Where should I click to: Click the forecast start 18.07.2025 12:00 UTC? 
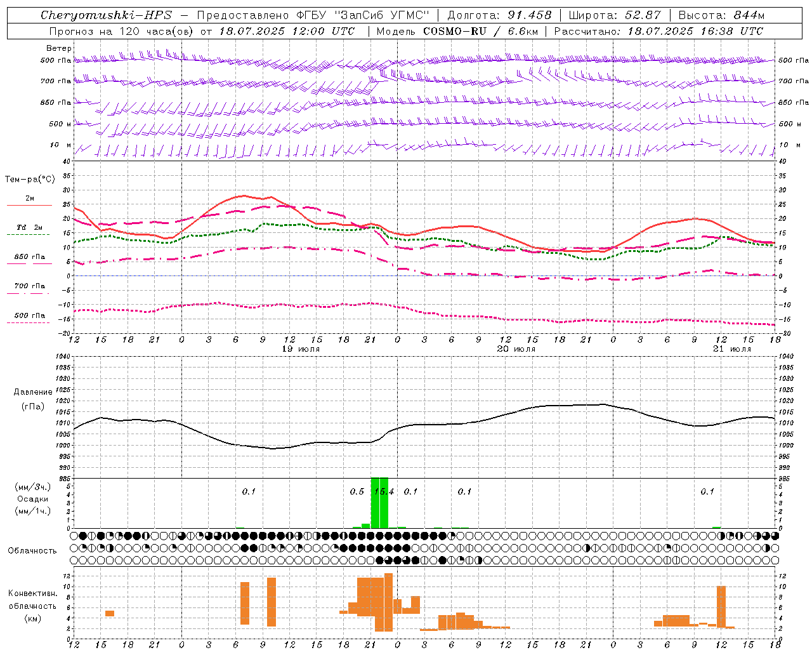pos(287,31)
